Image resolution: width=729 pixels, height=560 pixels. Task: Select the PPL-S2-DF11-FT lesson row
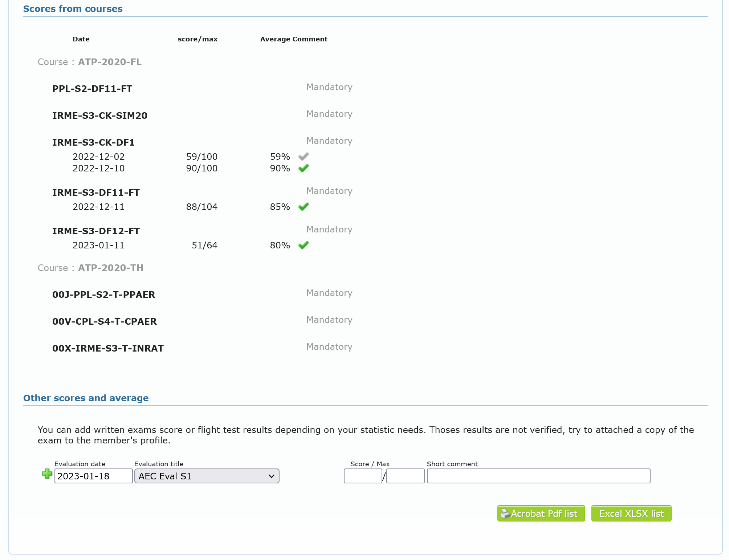[92, 89]
